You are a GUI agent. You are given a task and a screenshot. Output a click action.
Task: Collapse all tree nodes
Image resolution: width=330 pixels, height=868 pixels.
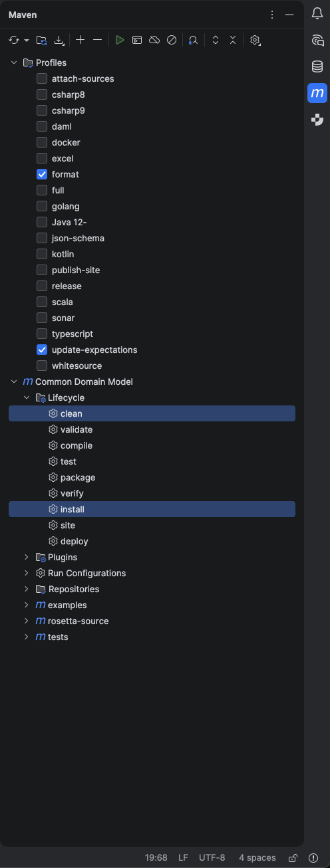coord(233,41)
